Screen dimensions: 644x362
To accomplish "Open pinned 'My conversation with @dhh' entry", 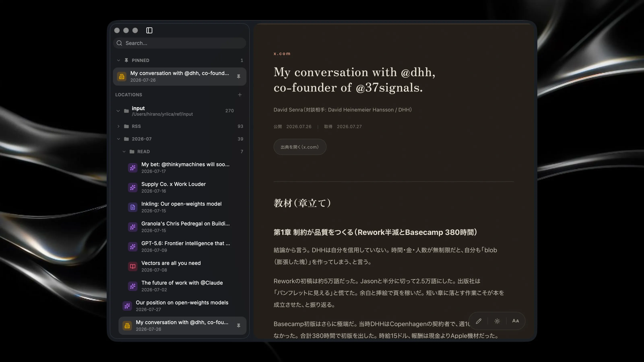I will [180, 76].
